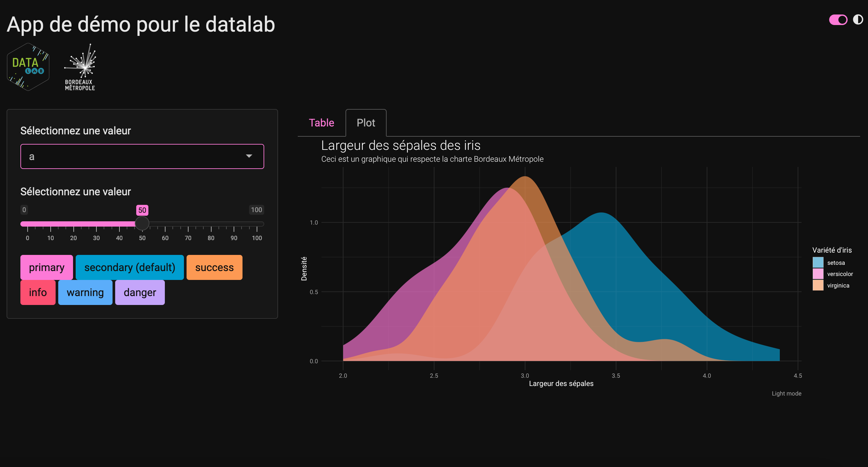This screenshot has height=467, width=868.
Task: Click the virginica legend color swatch
Action: coord(818,285)
